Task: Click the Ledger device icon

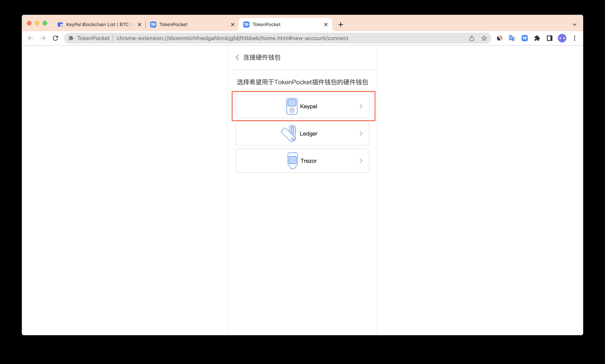Action: click(x=289, y=134)
